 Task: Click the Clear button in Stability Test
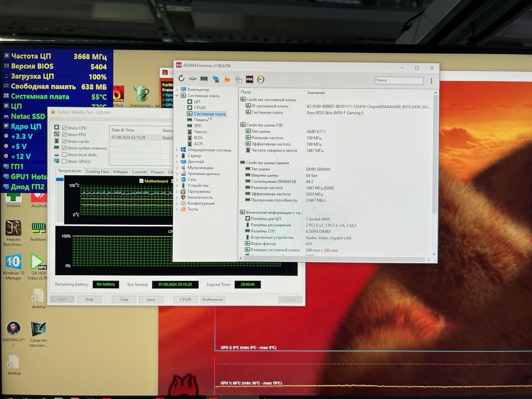click(x=124, y=299)
